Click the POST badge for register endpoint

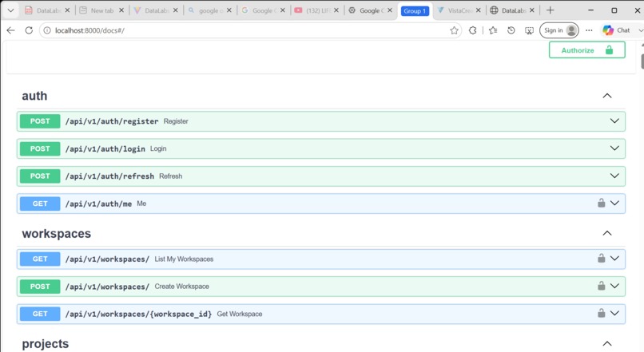[40, 121]
